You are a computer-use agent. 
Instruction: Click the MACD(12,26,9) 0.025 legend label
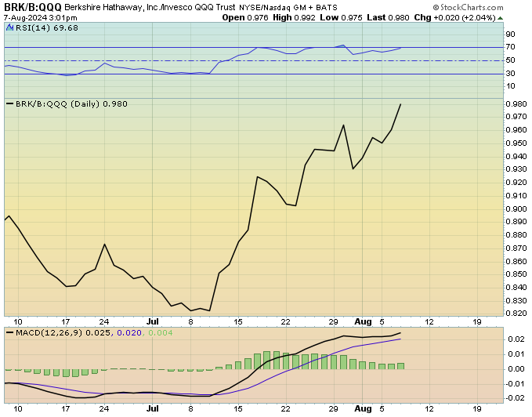(63, 333)
